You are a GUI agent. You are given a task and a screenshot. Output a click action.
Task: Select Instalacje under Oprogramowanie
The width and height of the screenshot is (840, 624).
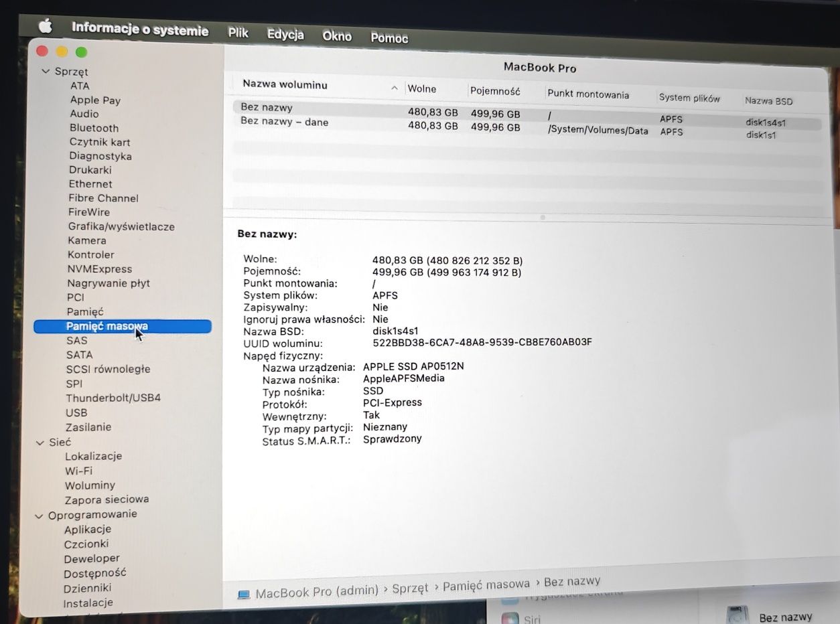click(88, 603)
